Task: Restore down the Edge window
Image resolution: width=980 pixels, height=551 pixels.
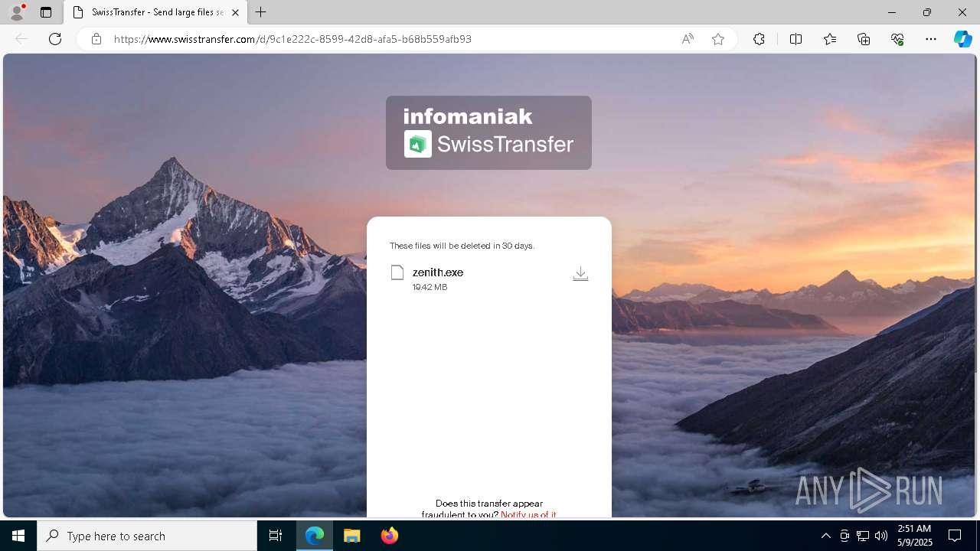Action: point(927,12)
